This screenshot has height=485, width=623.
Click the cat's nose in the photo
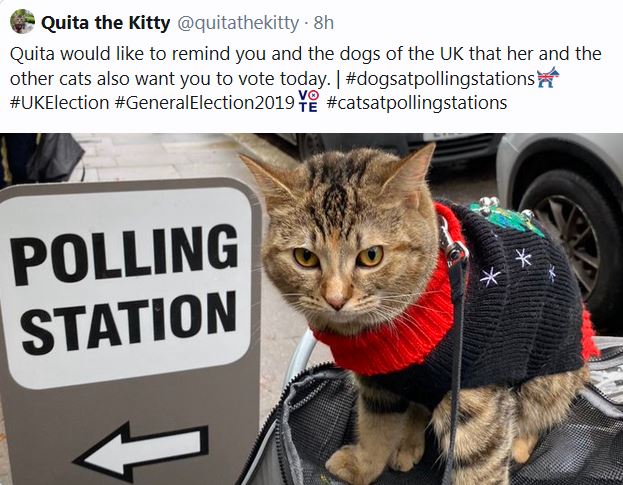coord(337,297)
